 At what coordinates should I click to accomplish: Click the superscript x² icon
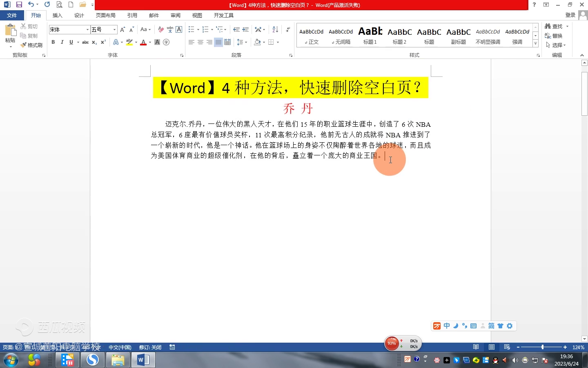coord(103,42)
